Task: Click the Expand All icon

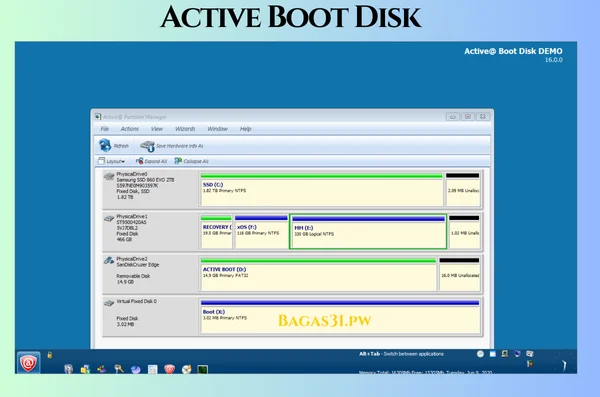Action: click(x=140, y=161)
